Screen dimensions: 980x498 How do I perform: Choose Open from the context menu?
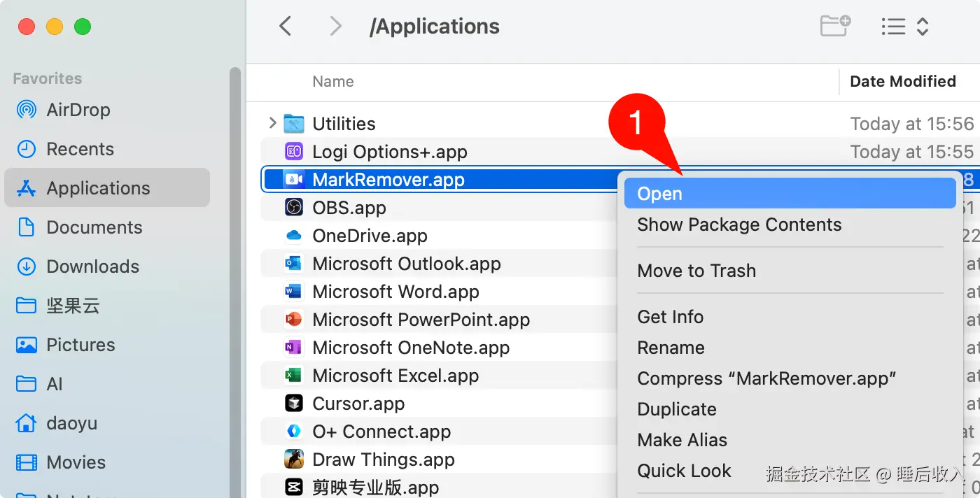pos(659,194)
